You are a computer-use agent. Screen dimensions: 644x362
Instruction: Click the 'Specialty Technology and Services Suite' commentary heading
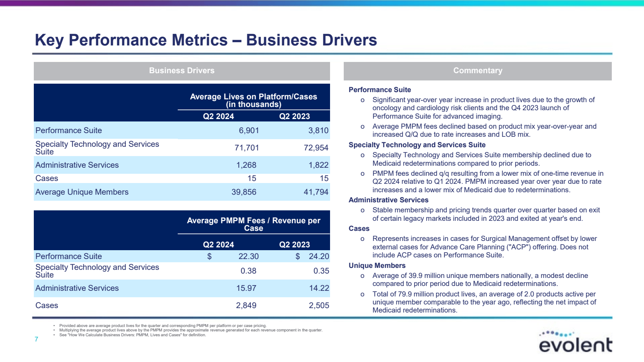[417, 145]
